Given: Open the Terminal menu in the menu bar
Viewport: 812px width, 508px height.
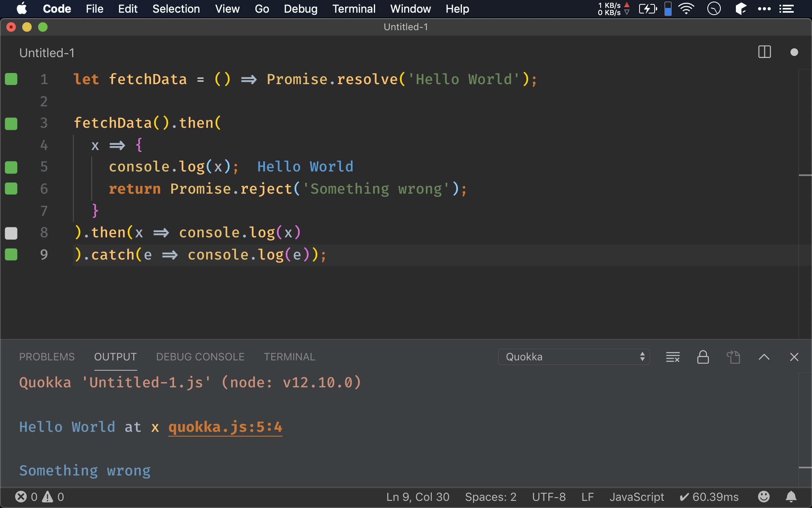Looking at the screenshot, I should [354, 9].
